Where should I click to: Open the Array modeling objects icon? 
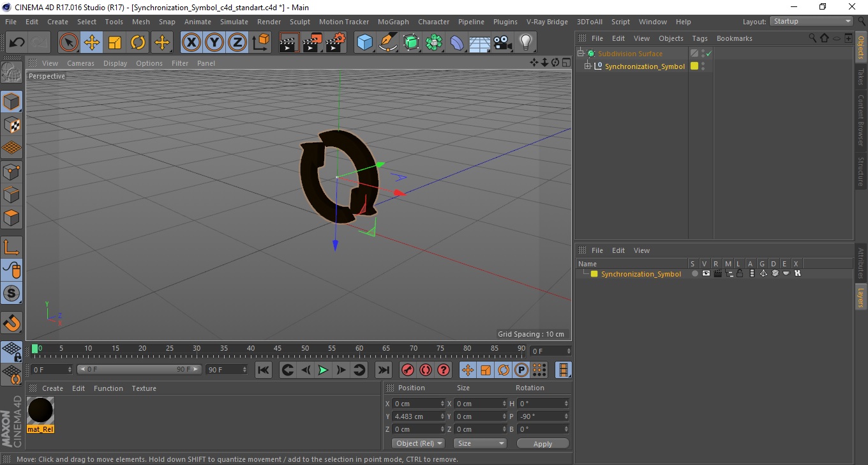(x=434, y=43)
